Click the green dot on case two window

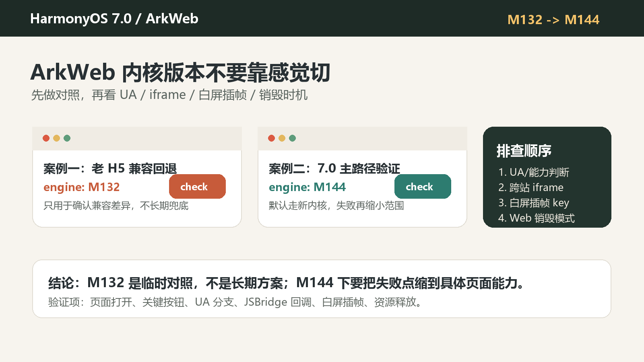click(x=292, y=138)
